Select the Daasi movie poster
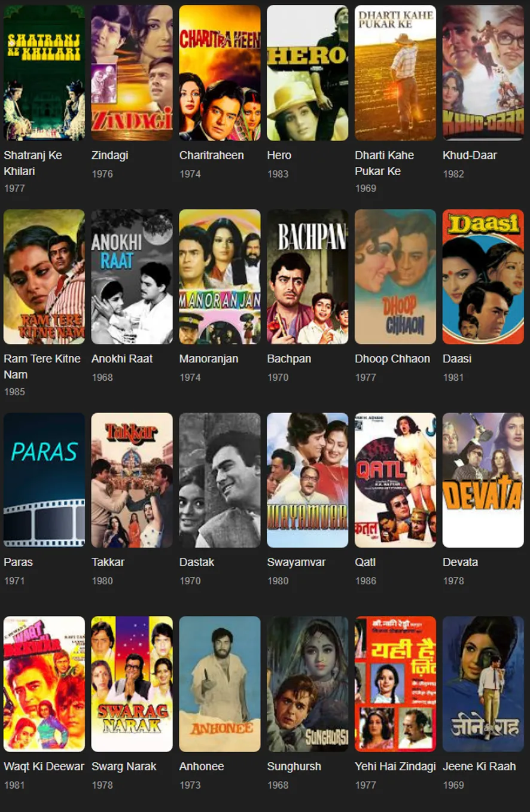 click(483, 277)
